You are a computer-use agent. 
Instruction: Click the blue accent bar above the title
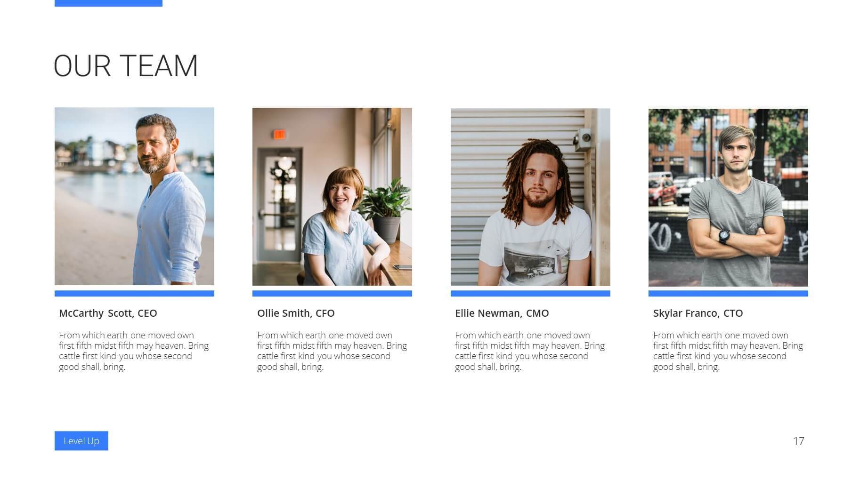coord(108,3)
